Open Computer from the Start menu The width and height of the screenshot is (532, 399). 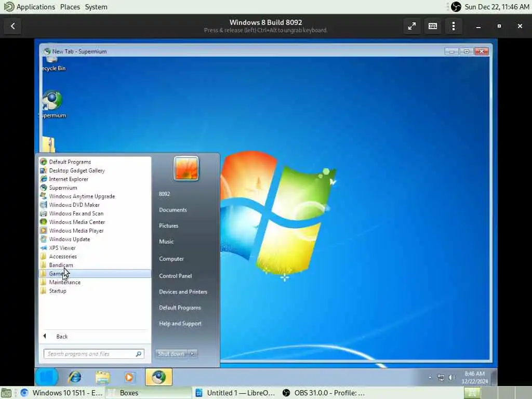tap(171, 259)
